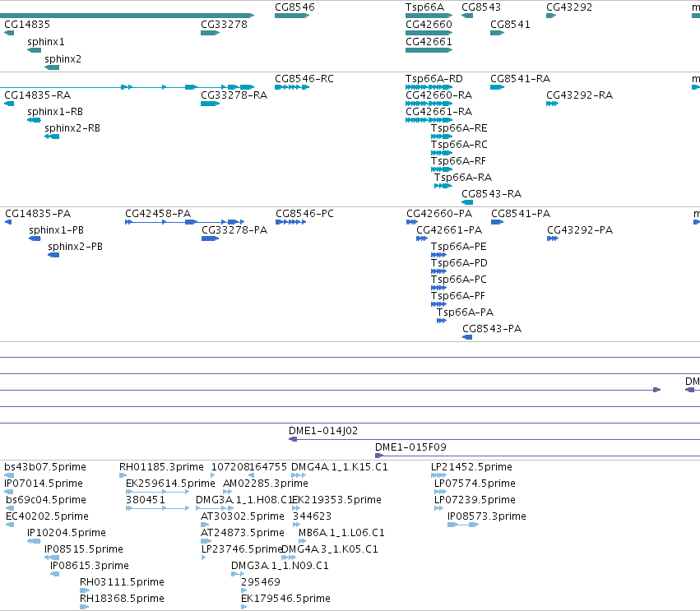Click the CG43292-RA transcript label

pyautogui.click(x=579, y=95)
